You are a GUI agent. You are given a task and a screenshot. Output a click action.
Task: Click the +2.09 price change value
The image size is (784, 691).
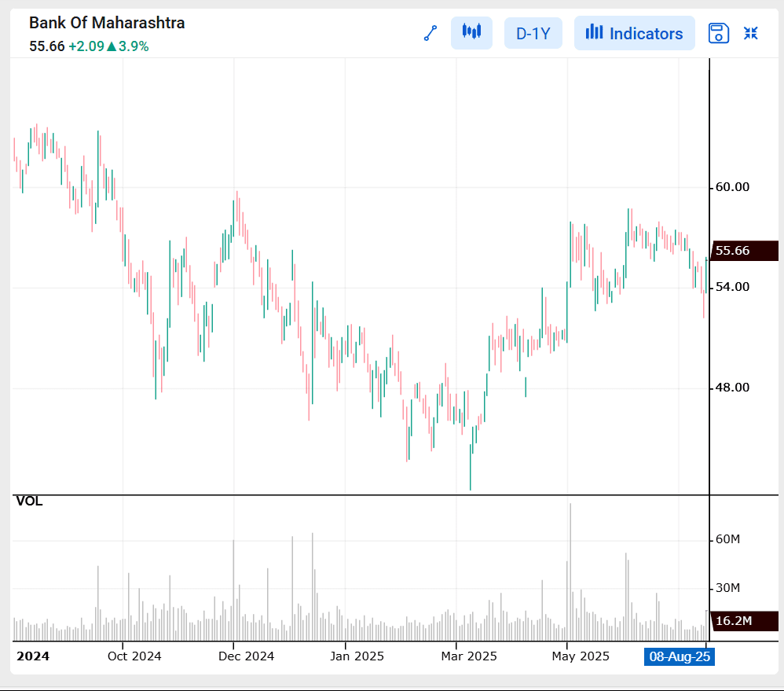[86, 46]
